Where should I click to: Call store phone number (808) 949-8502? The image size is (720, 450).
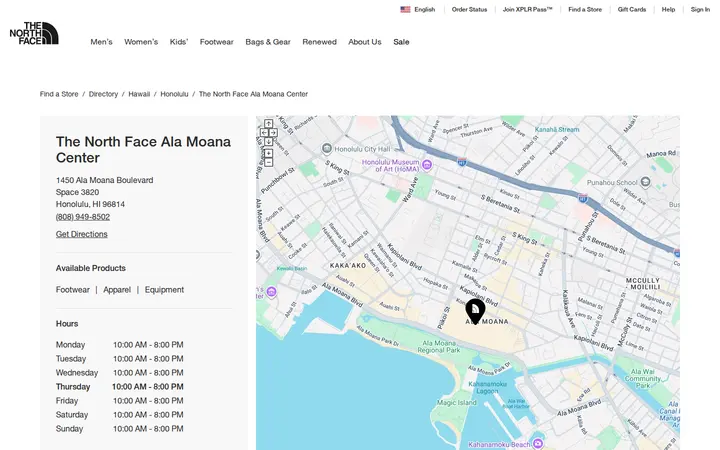[x=83, y=217]
